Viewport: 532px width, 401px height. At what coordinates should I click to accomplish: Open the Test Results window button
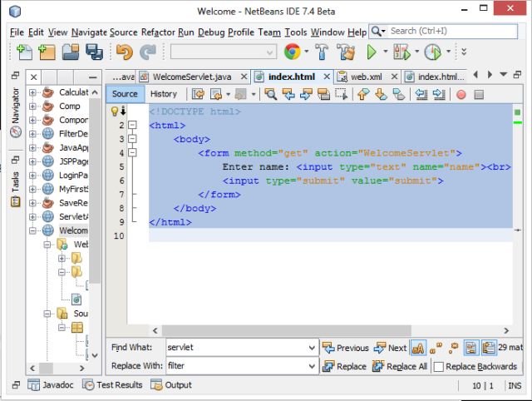(x=112, y=385)
